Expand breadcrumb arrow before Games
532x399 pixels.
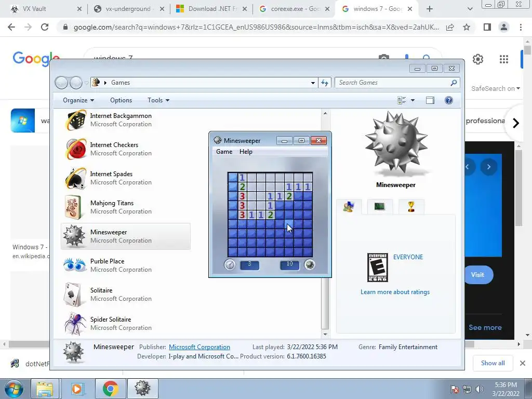(105, 83)
